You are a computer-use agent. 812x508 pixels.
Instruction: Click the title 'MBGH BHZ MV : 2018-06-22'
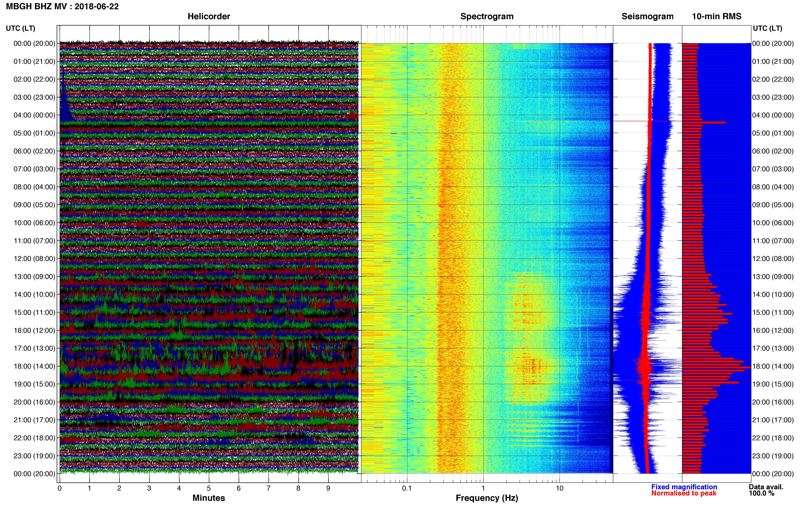tap(62, 6)
